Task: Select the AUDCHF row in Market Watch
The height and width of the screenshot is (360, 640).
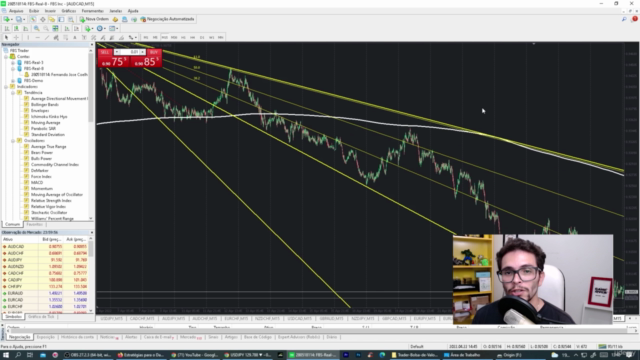Action: 46,253
